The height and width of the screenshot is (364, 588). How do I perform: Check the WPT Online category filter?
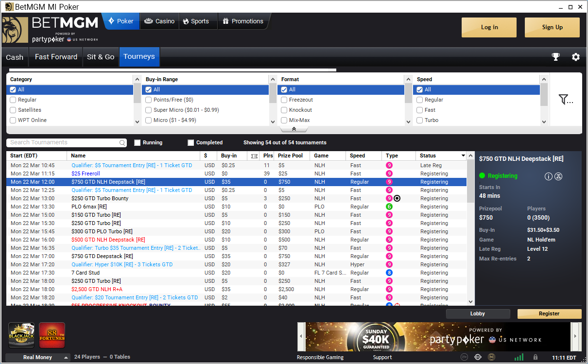tap(13, 120)
